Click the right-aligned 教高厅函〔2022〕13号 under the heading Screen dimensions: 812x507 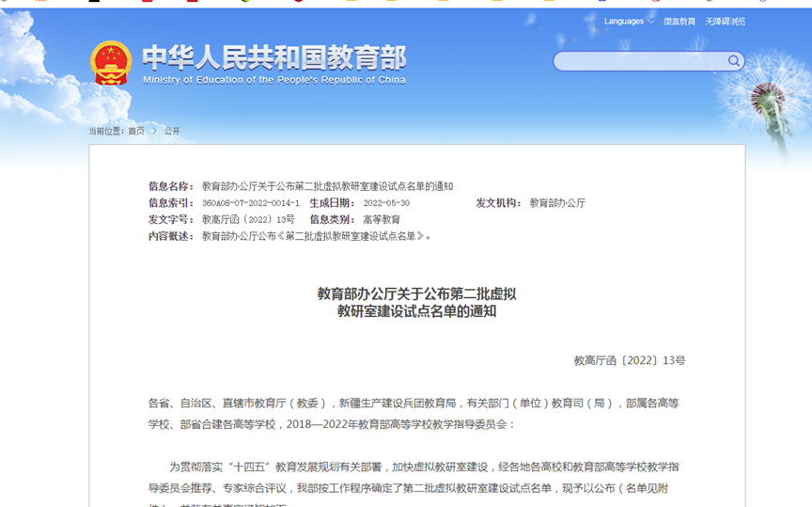[x=630, y=360]
